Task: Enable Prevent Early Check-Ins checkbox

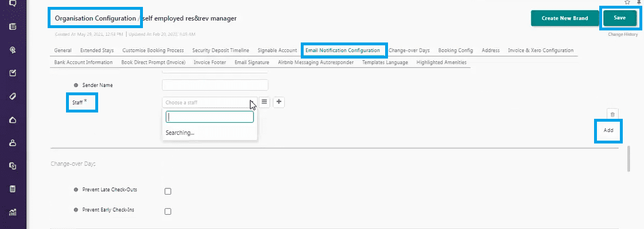Action: click(x=168, y=211)
